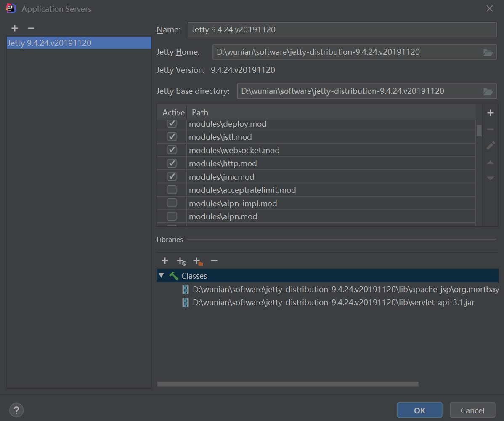Add library with exclusion (plus with orange folder)
This screenshot has width=504, height=421.
(198, 261)
